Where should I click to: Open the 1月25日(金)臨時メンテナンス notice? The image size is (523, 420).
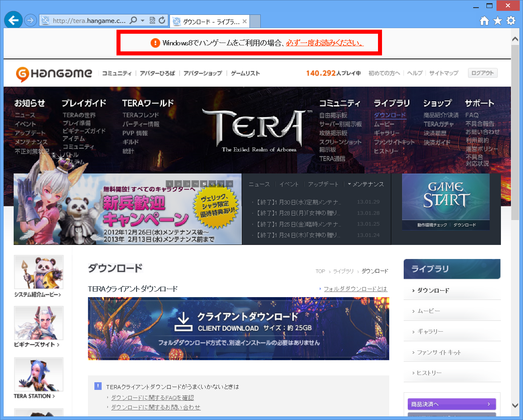coord(299,224)
